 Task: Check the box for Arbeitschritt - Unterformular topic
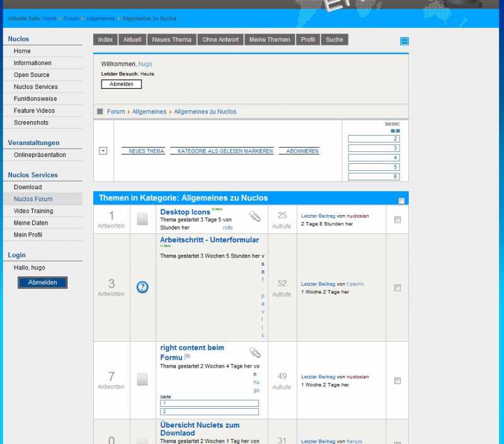pos(398,288)
